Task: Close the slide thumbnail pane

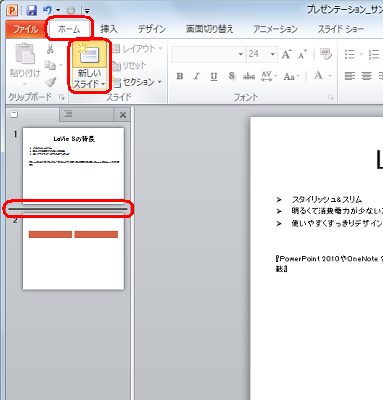Action: (x=123, y=115)
